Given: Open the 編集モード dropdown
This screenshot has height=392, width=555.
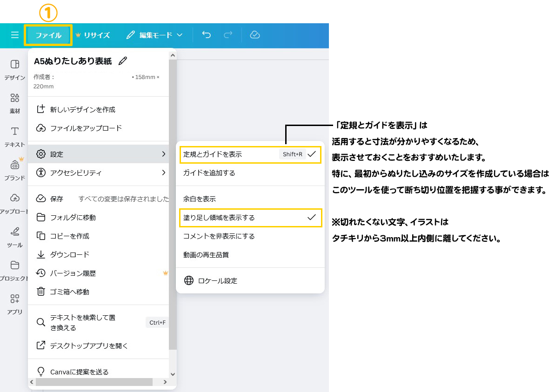Looking at the screenshot, I should pyautogui.click(x=154, y=35).
